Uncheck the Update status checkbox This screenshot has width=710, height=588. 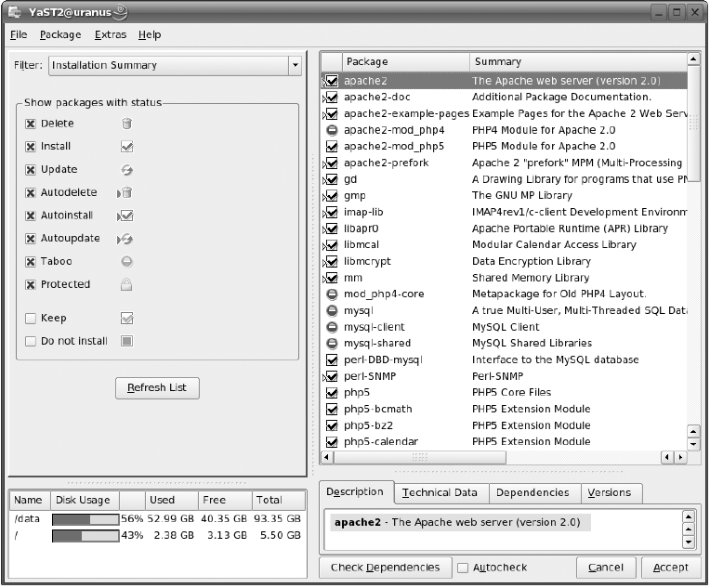point(31,170)
